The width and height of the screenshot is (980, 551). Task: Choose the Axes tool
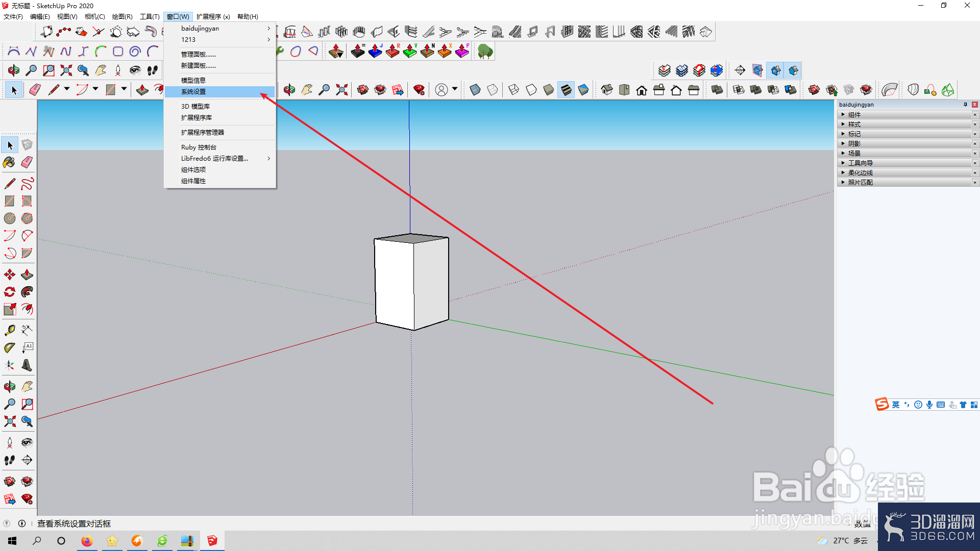[10, 365]
